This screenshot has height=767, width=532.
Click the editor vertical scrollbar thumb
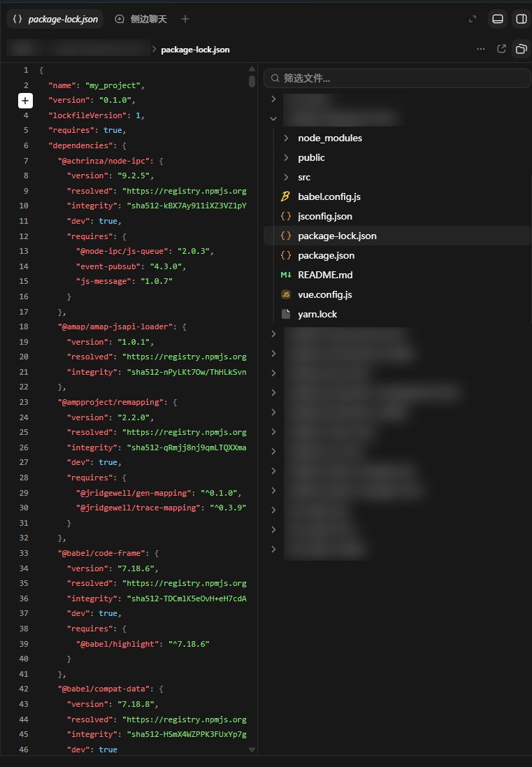pyautogui.click(x=252, y=81)
